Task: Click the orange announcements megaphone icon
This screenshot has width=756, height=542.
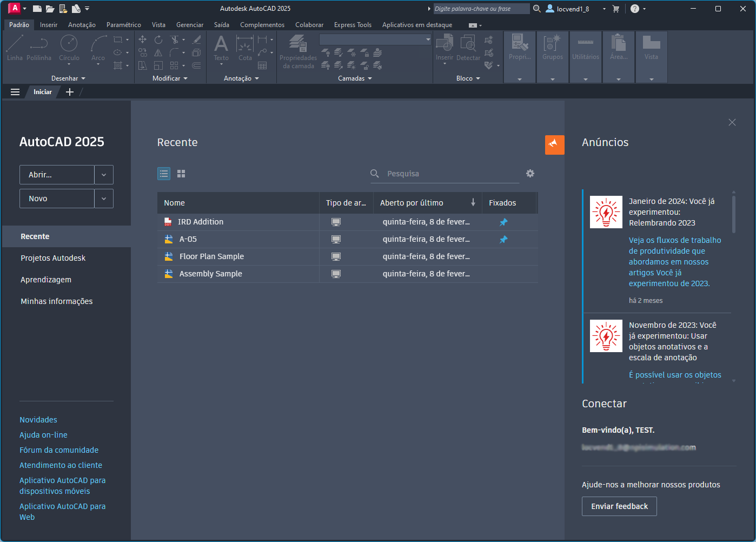Action: 555,145
